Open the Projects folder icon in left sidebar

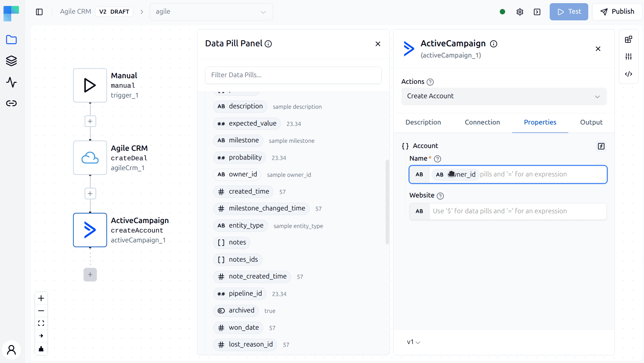(x=11, y=40)
